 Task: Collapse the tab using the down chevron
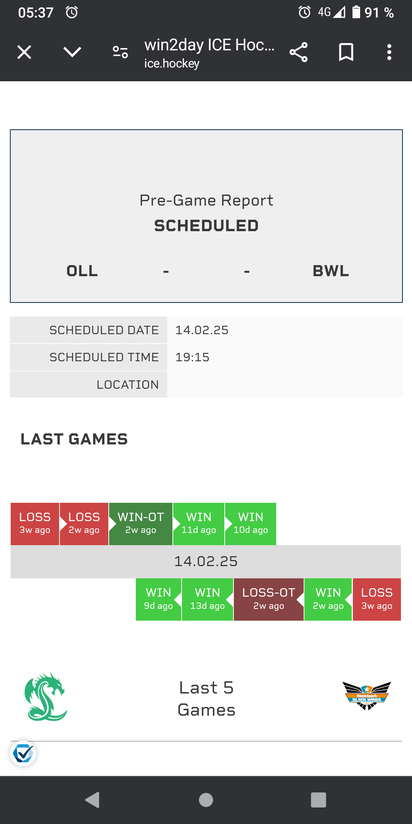72,52
